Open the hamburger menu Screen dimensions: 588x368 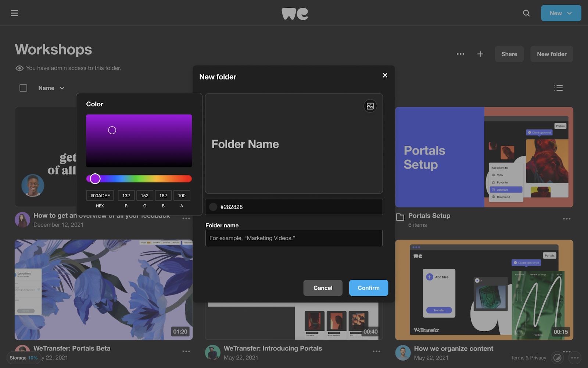pos(15,13)
